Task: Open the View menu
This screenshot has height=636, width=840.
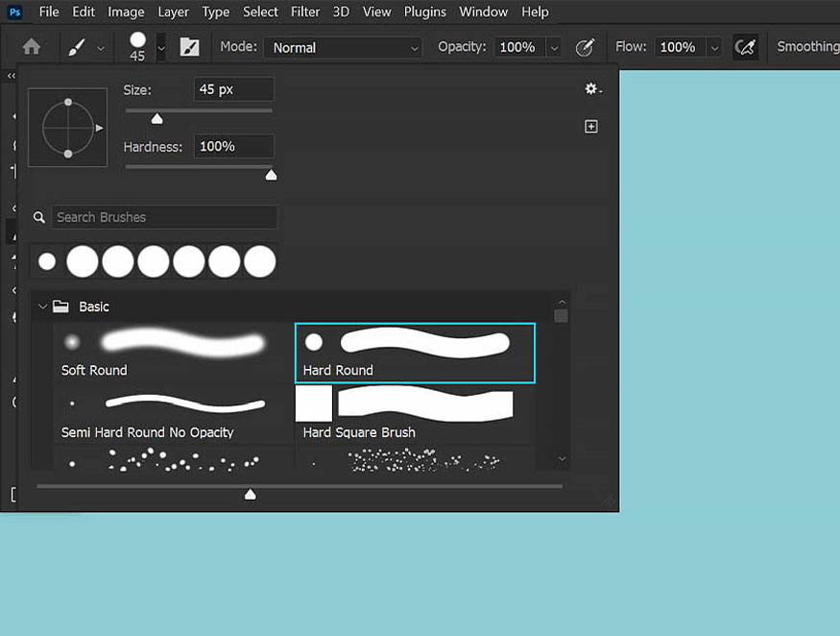Action: click(376, 12)
